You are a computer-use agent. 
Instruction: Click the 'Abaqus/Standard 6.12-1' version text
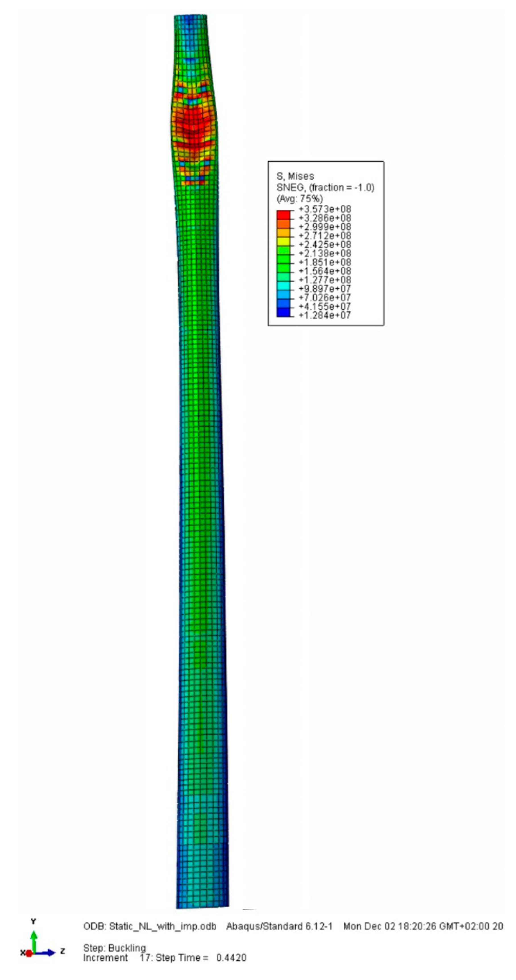coord(279,927)
